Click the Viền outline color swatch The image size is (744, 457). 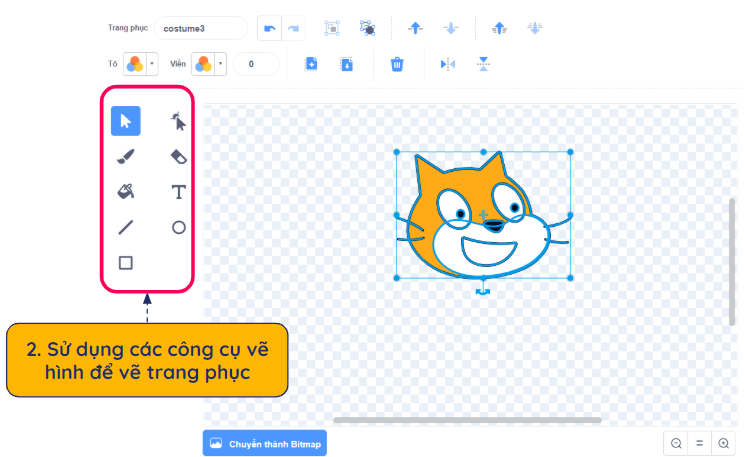click(203, 64)
